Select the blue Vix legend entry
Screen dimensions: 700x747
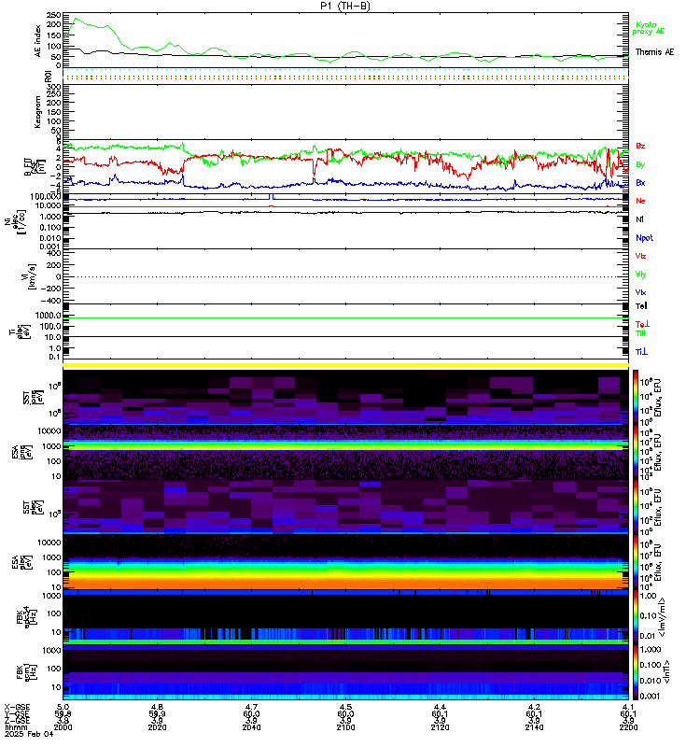[640, 292]
